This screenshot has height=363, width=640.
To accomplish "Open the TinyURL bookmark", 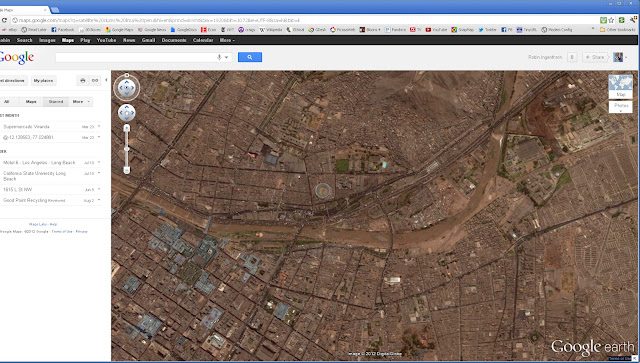I will (x=527, y=30).
